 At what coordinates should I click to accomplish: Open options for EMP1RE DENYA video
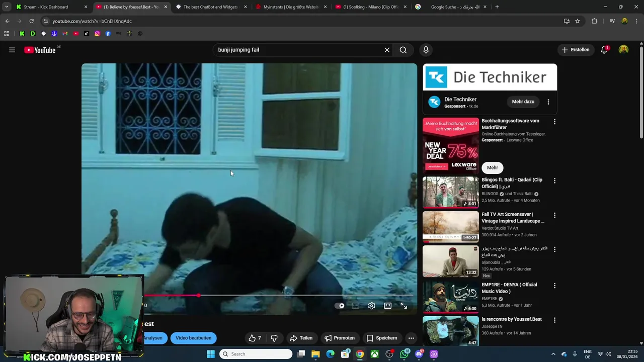(x=554, y=286)
